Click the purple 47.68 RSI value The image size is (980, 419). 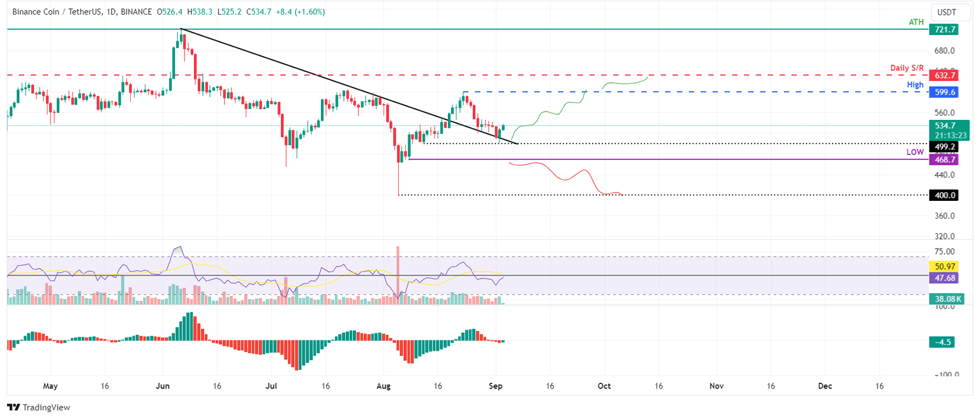(x=942, y=278)
